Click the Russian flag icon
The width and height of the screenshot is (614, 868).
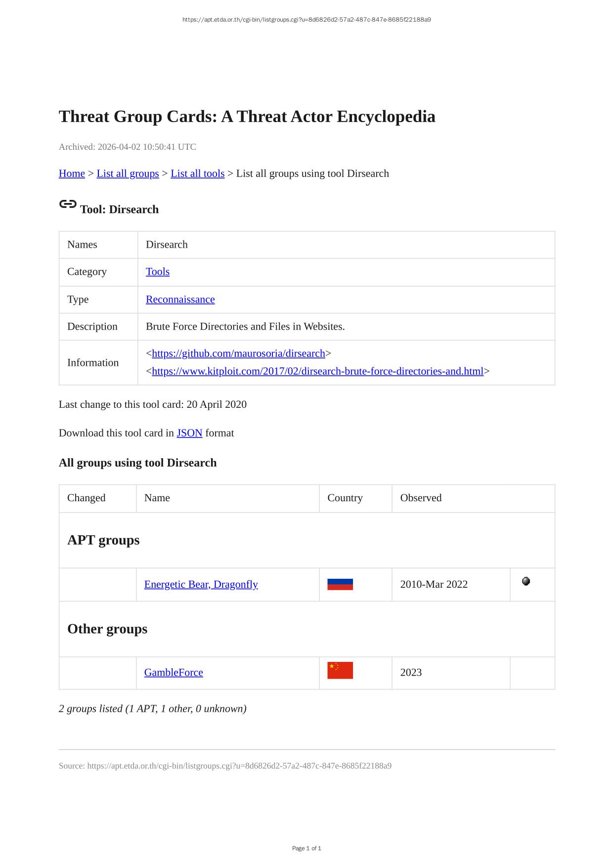340,584
